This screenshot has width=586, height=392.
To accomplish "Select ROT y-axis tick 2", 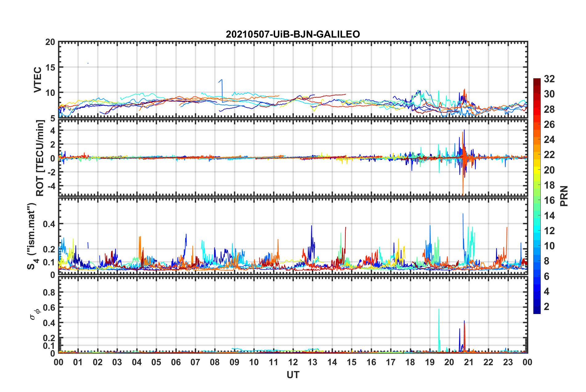I will click(x=53, y=145).
